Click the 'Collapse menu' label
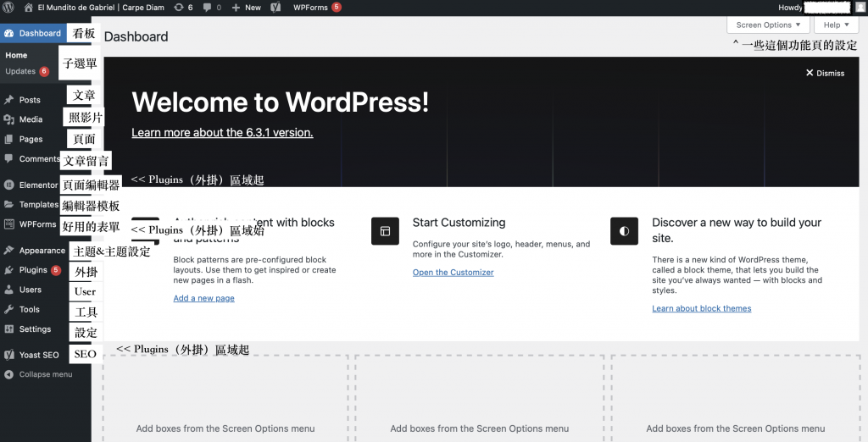The width and height of the screenshot is (868, 442). [x=46, y=374]
